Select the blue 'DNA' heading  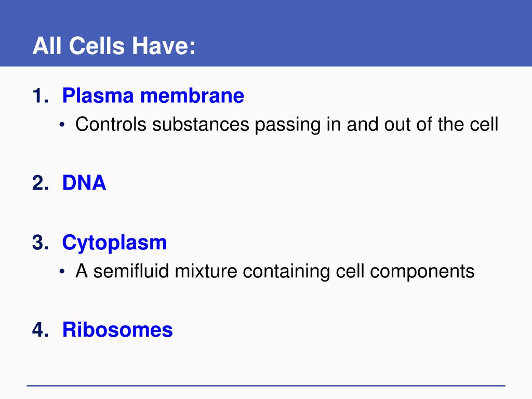pos(84,183)
